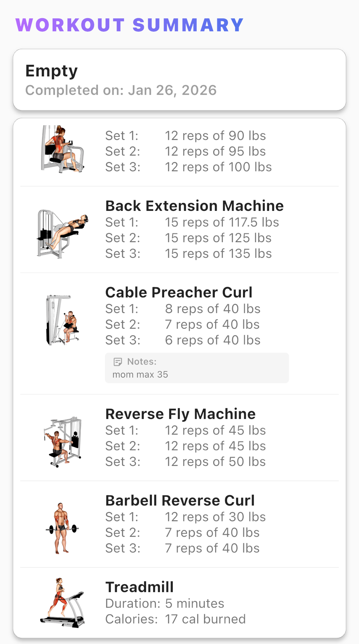Screen dimensions: 359x644
Task: Select the Cable Preacher Curl title
Action: pyautogui.click(x=179, y=293)
